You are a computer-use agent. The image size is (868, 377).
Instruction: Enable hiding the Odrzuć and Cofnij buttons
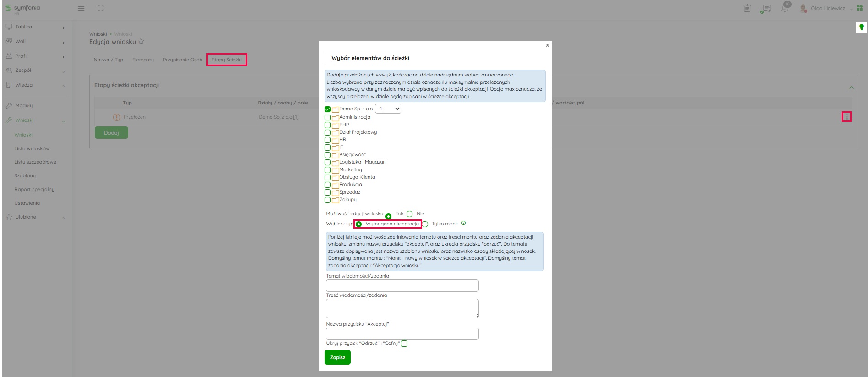[x=404, y=344]
